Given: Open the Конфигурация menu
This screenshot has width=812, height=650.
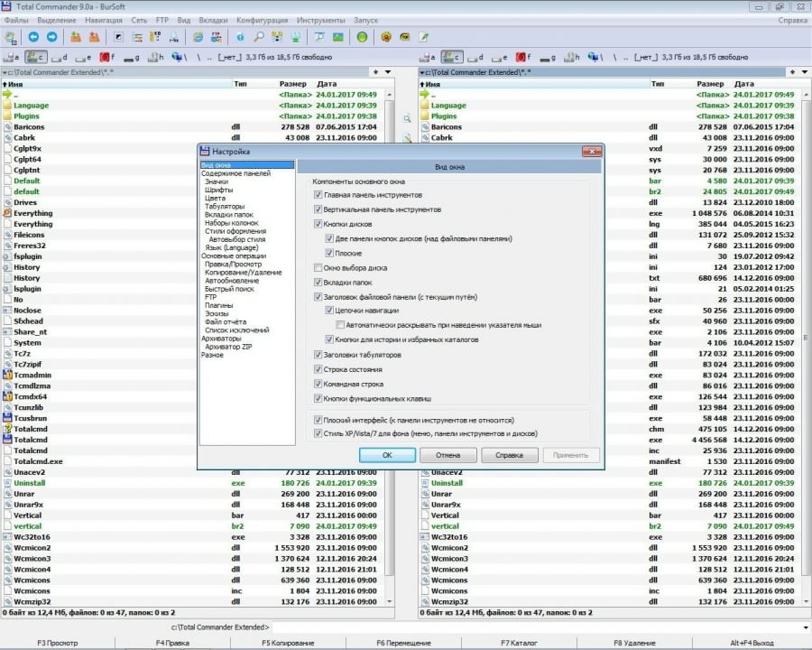Looking at the screenshot, I should point(262,20).
